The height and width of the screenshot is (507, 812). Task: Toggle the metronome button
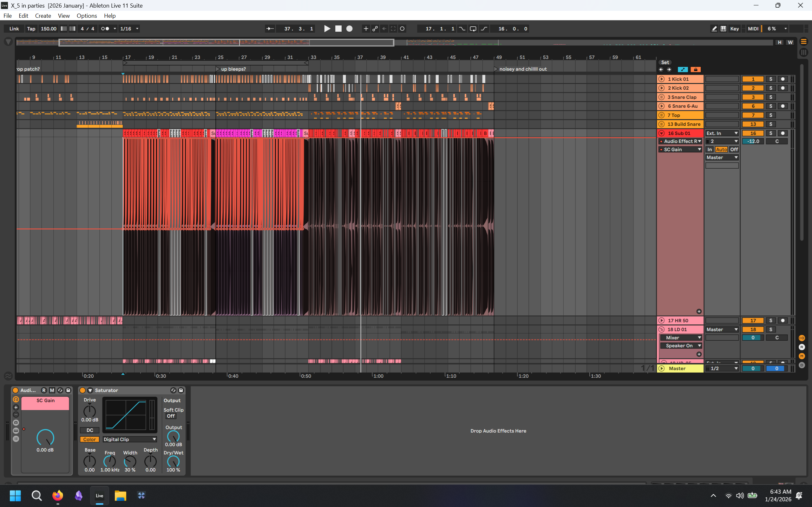point(105,29)
